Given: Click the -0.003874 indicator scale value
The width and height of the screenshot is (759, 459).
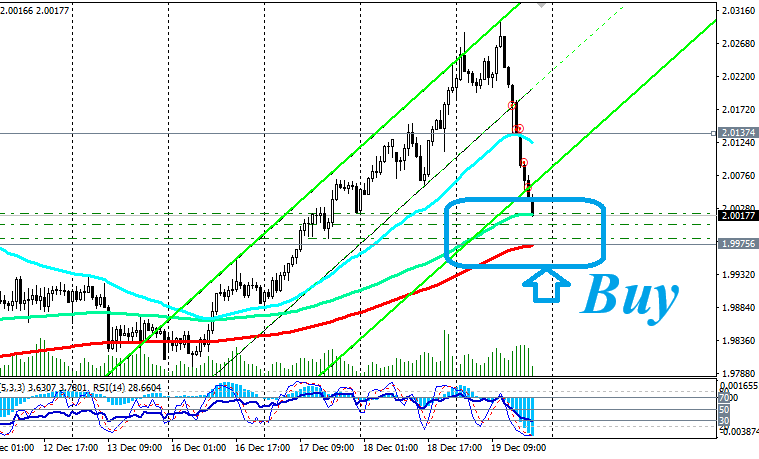Looking at the screenshot, I should pos(739,431).
